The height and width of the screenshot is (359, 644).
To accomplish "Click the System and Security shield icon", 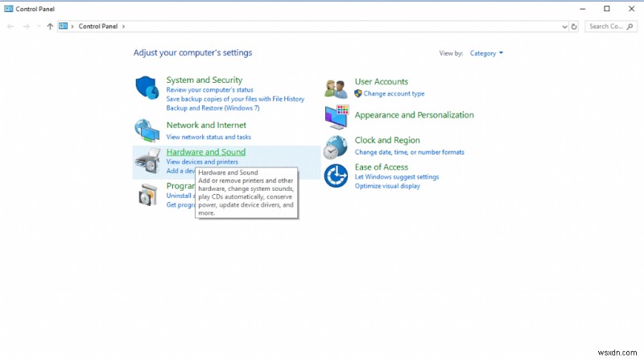I will point(147,88).
